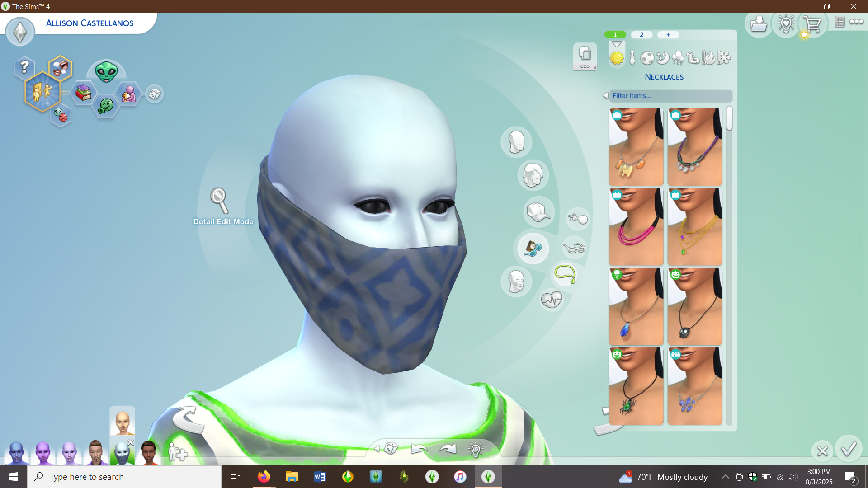The width and height of the screenshot is (868, 488).
Task: Open Firefox from the taskbar
Action: pyautogui.click(x=264, y=477)
